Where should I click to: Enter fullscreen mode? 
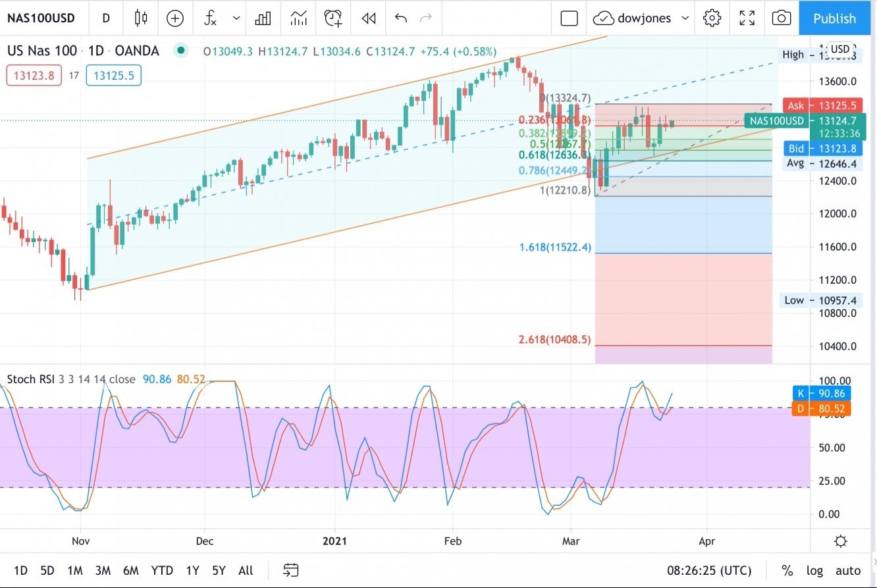click(x=747, y=18)
